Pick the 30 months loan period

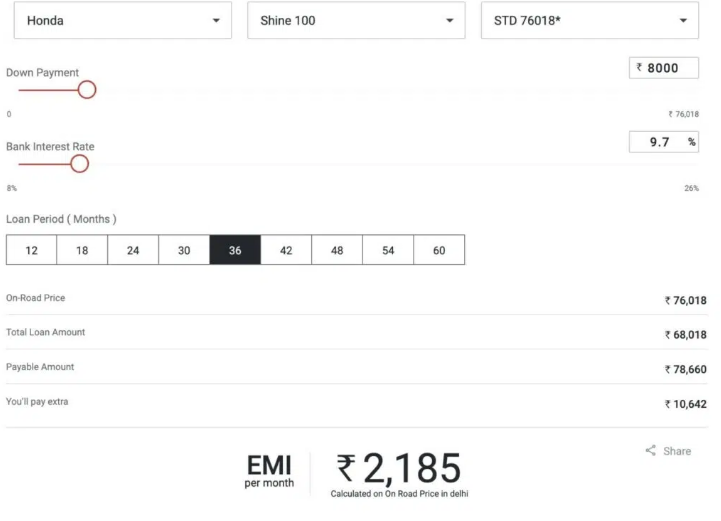pos(184,250)
